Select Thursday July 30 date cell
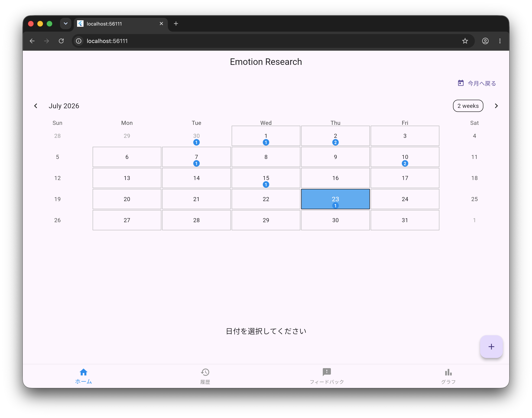This screenshot has height=418, width=532. click(335, 220)
